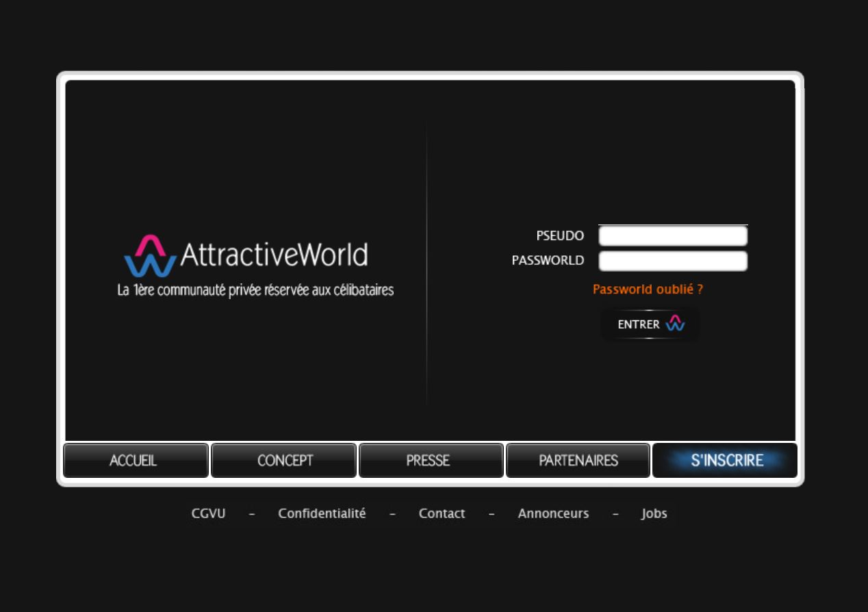Screen dimensions: 868x612
Task: Click the PSEUDO label text
Action: pos(560,236)
